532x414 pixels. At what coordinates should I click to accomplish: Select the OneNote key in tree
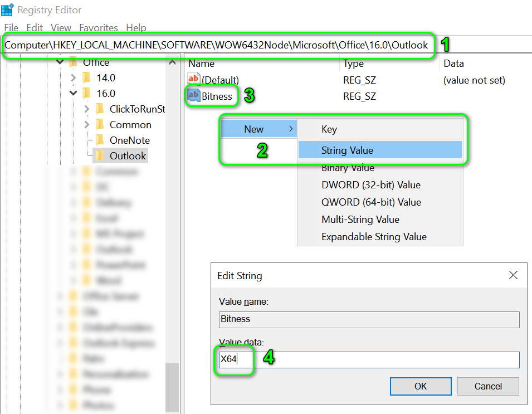130,140
